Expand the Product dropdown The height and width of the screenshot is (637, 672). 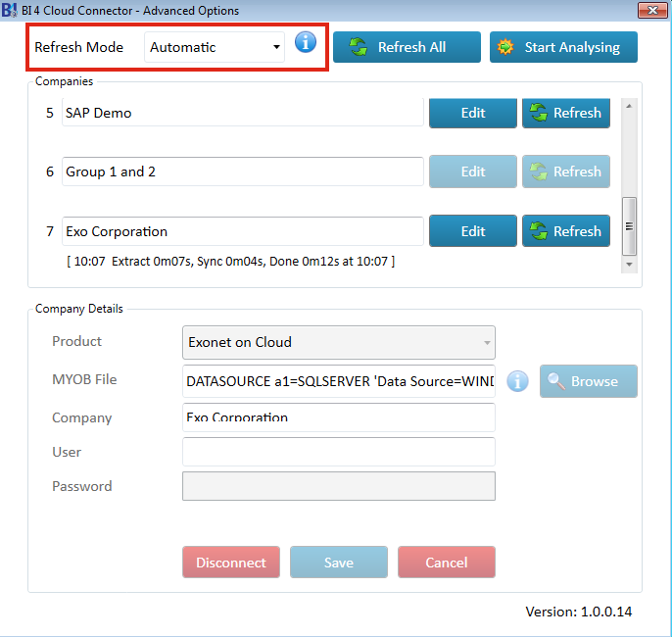(339, 342)
